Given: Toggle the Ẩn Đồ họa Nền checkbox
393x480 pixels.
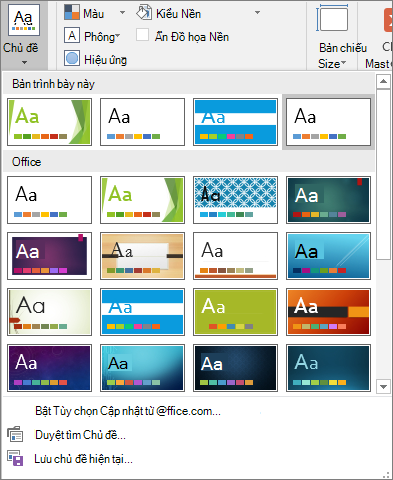Looking at the screenshot, I should (x=142, y=35).
